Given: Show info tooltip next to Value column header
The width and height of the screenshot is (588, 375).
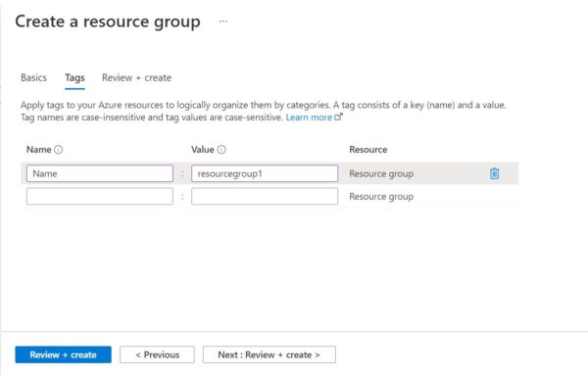Looking at the screenshot, I should click(221, 150).
